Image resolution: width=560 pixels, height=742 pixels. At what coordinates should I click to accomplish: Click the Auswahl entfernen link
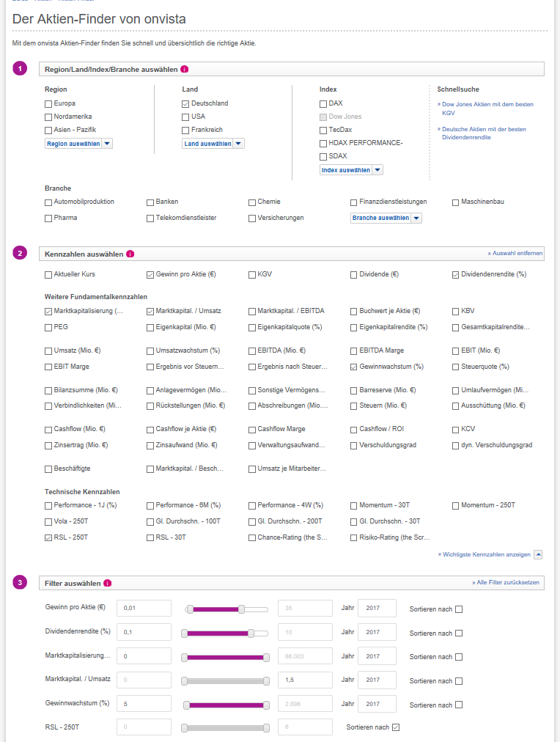click(x=515, y=253)
